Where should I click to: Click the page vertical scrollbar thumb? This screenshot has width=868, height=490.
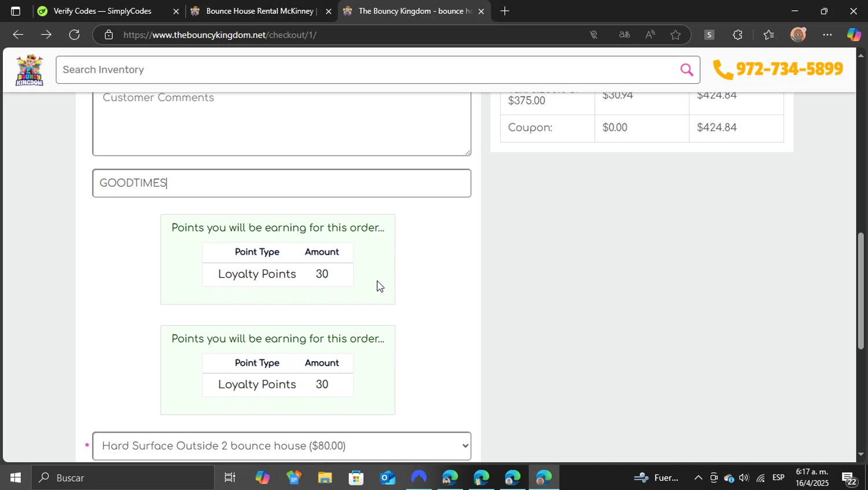860,291
